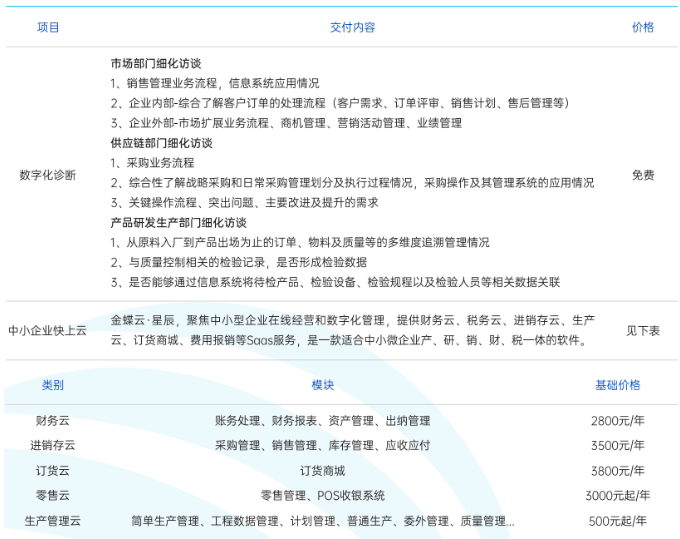Click the 零售云 category cell
Viewport: 680px width, 539px height.
[53, 496]
